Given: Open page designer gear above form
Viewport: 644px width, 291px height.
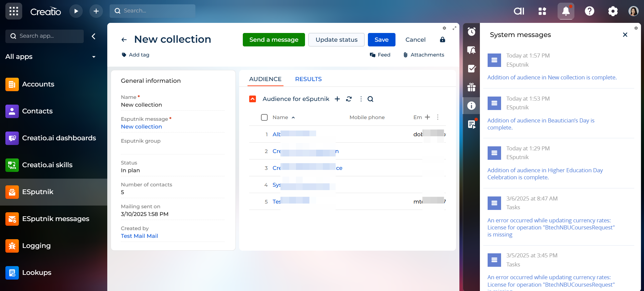Looking at the screenshot, I should tap(444, 28).
